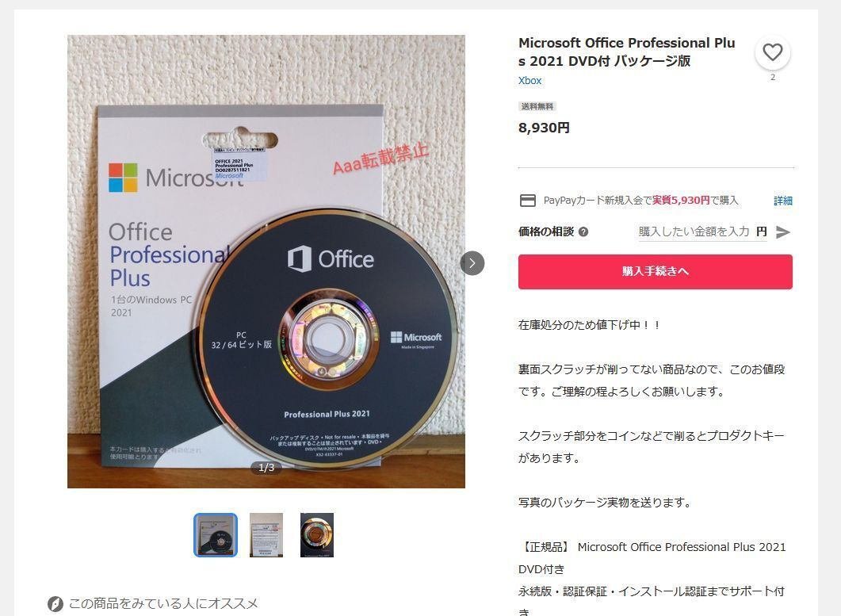Submit the price offer send icon

click(x=783, y=231)
